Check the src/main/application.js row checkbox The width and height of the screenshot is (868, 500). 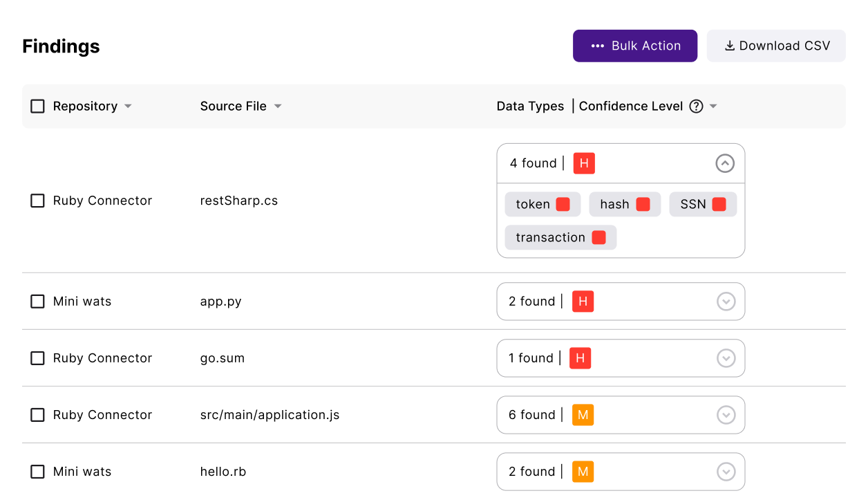pos(37,415)
